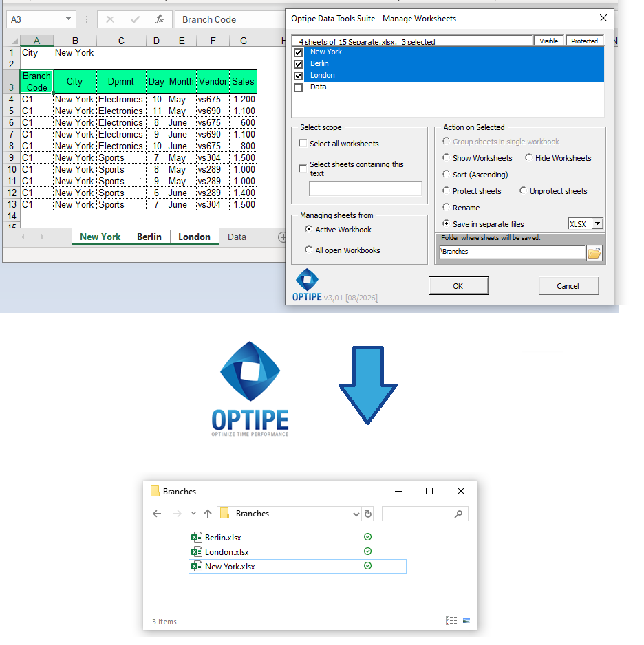
Task: Click the folder browse icon beside Branches path
Action: (x=594, y=252)
